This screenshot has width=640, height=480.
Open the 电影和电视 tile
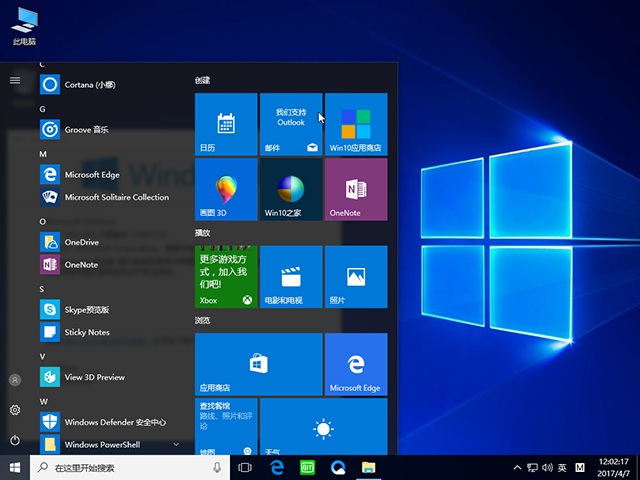pyautogui.click(x=290, y=276)
